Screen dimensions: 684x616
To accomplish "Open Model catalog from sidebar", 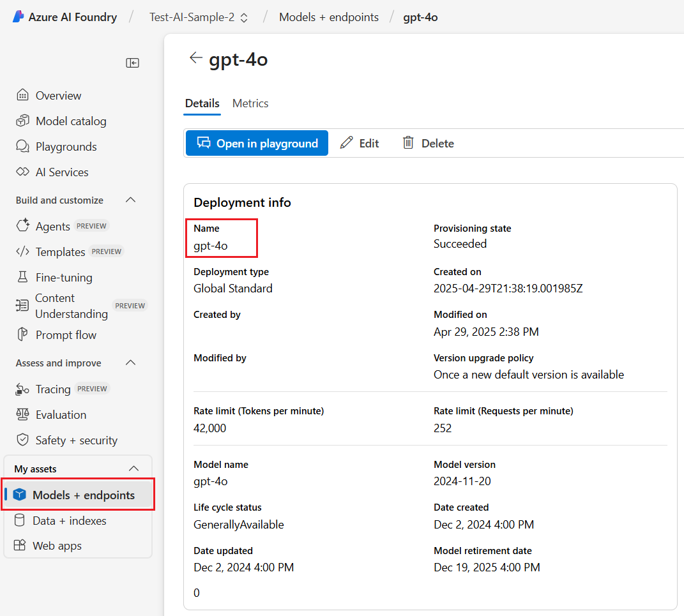I will click(x=71, y=121).
